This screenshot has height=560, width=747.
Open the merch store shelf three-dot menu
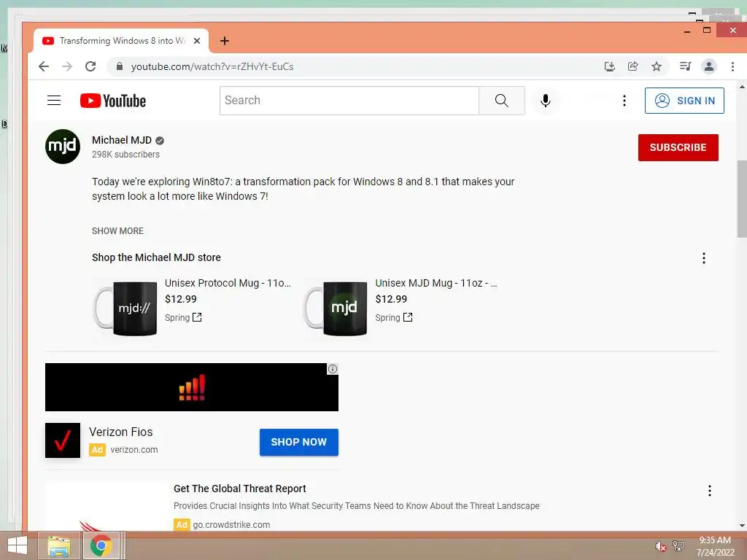704,258
